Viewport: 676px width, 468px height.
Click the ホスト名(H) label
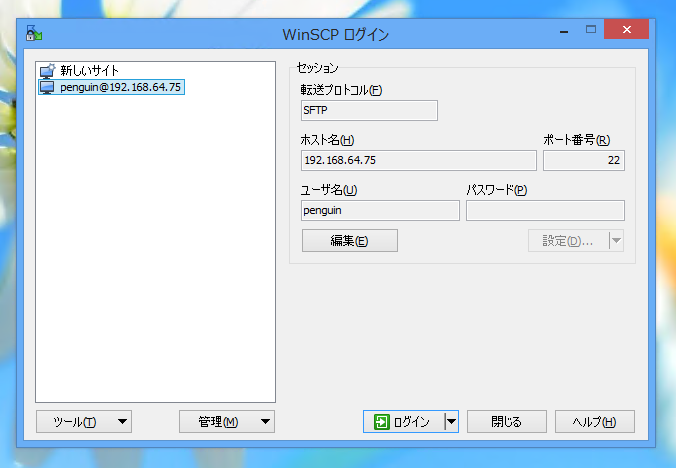pos(327,140)
